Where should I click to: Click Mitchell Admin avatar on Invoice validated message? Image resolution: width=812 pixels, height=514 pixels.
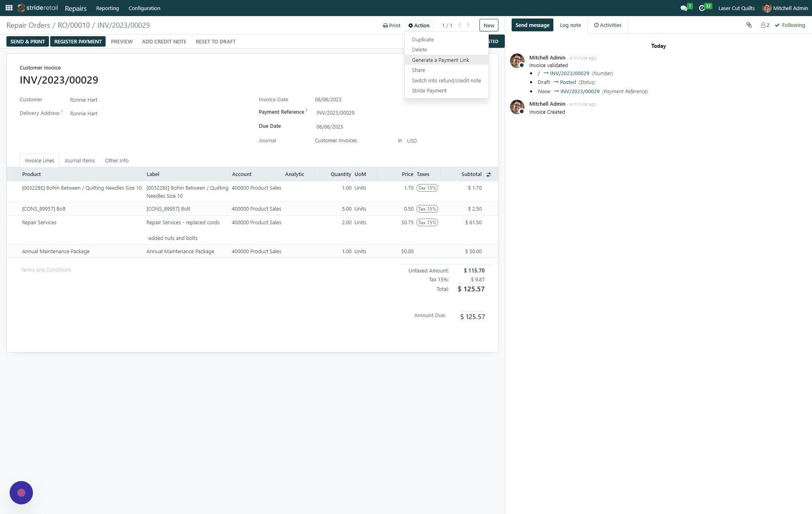coord(517,61)
